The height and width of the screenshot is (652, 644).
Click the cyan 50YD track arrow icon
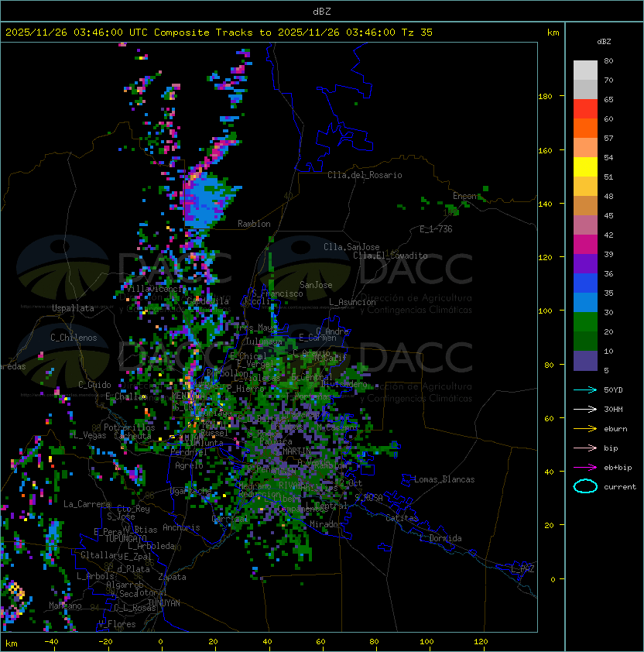585,389
